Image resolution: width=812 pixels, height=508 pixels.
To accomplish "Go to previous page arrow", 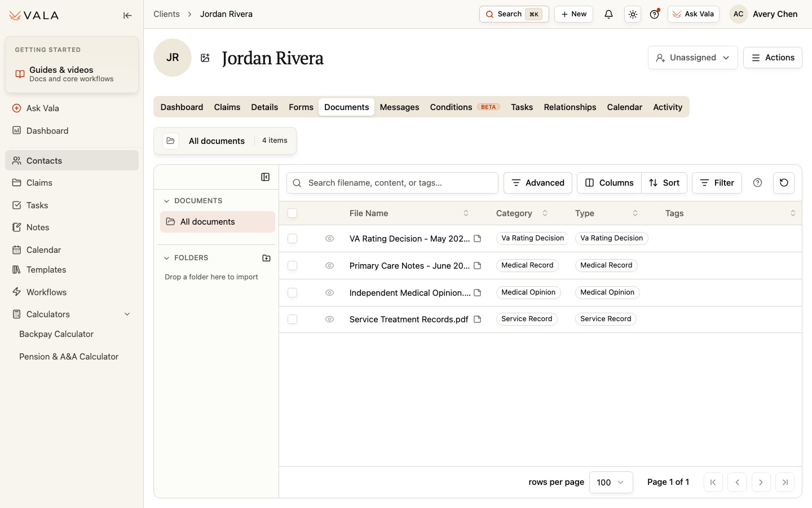I will 737,482.
